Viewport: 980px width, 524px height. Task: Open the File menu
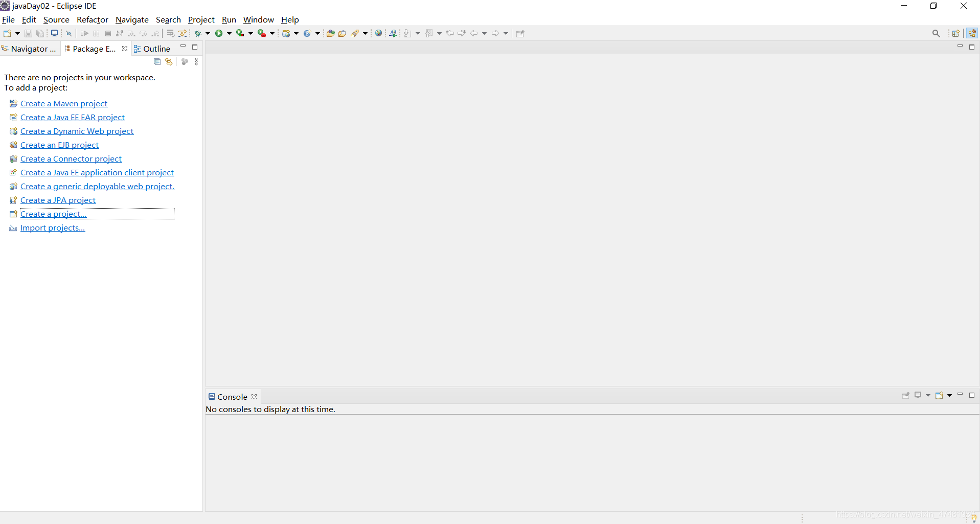[x=9, y=20]
